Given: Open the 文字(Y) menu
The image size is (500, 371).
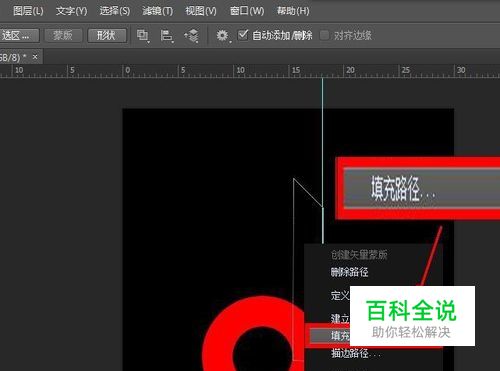Looking at the screenshot, I should coord(72,11).
